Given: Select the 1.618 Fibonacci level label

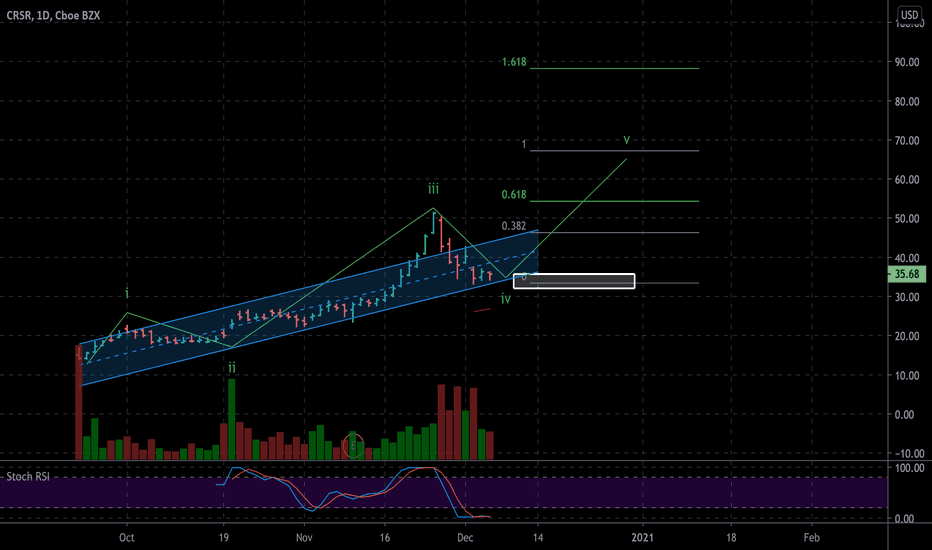Looking at the screenshot, I should pyautogui.click(x=514, y=62).
